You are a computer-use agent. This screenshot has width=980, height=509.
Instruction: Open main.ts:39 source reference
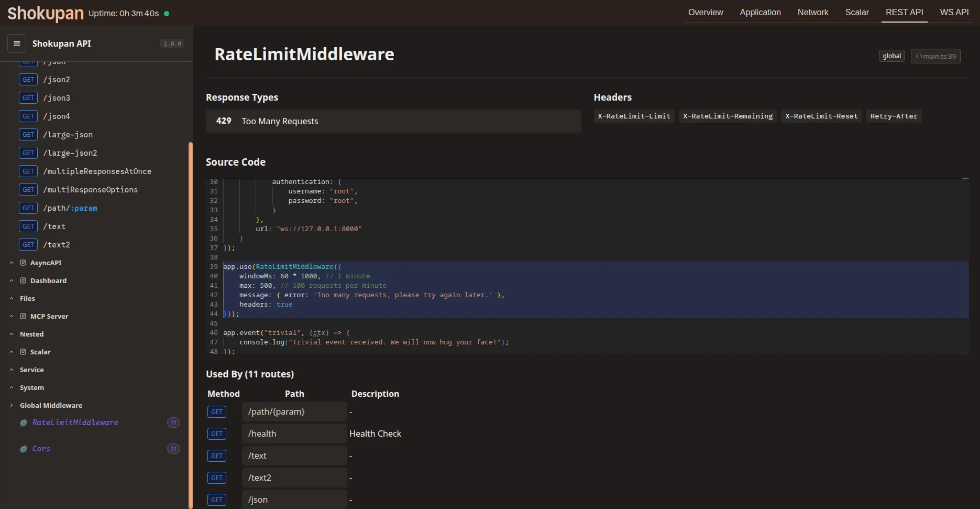pos(935,56)
